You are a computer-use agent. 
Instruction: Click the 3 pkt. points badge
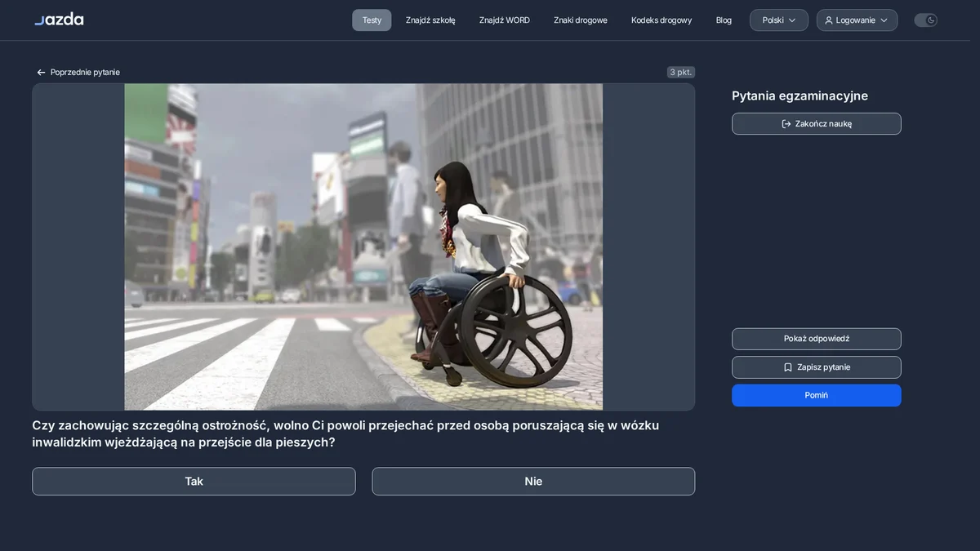(681, 73)
